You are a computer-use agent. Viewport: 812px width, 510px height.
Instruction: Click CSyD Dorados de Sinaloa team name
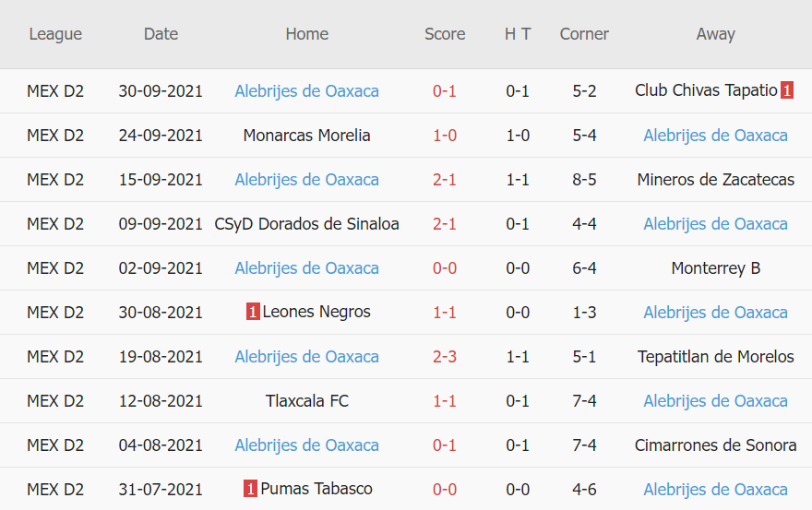306,224
